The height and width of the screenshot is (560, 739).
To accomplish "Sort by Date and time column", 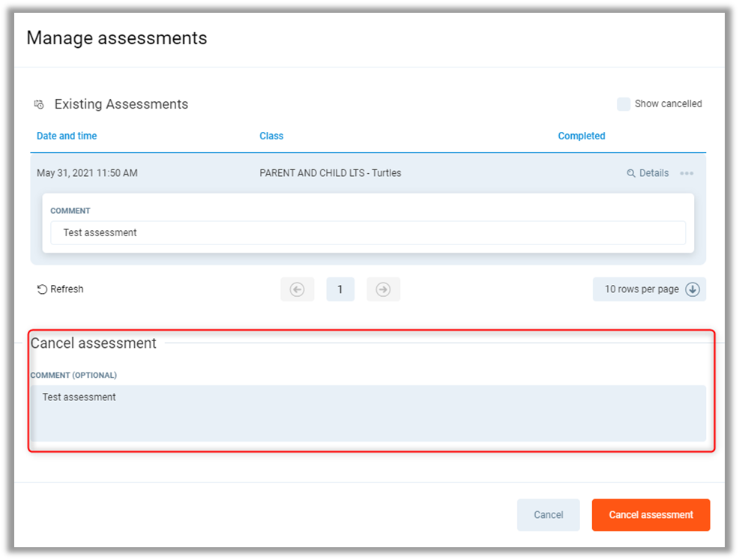I will [67, 136].
